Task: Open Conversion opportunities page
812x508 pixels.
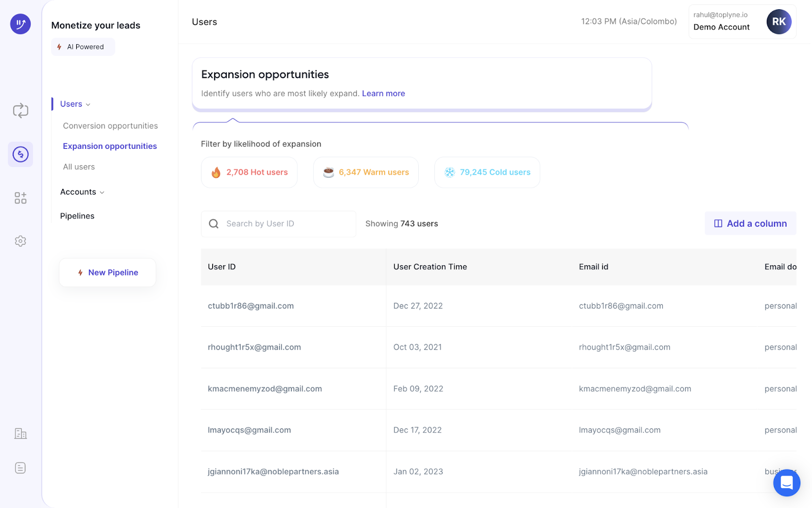Action: [110, 126]
